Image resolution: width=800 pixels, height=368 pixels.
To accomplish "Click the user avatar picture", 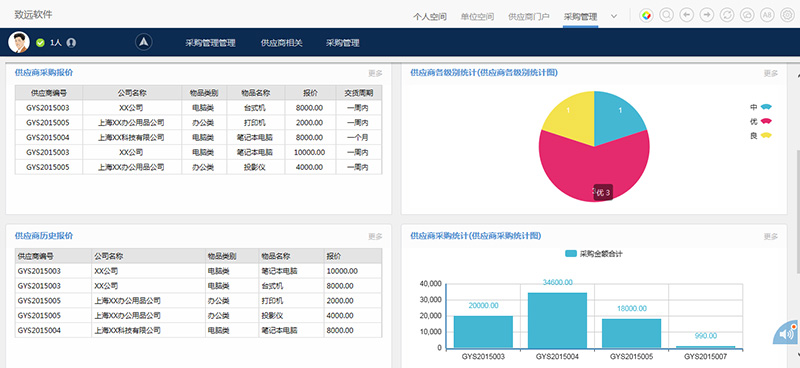I will 19,42.
